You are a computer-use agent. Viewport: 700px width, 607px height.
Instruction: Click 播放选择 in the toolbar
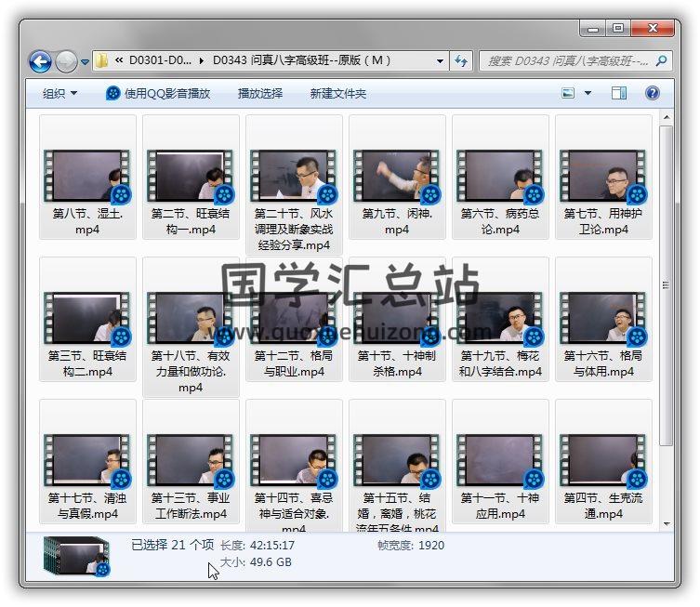pos(260,94)
